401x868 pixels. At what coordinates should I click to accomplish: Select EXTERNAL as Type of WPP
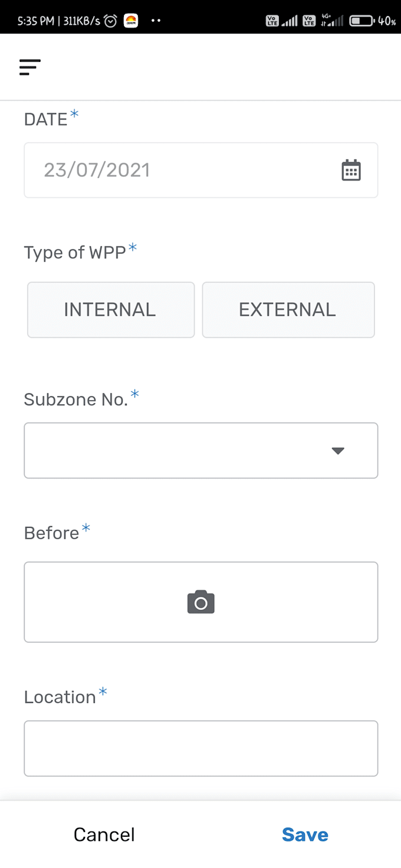tap(288, 310)
